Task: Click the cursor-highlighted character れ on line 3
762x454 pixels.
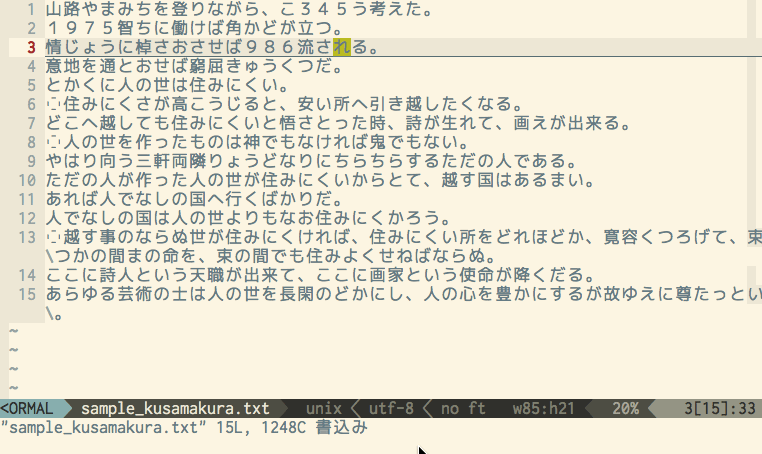Action: [342, 47]
